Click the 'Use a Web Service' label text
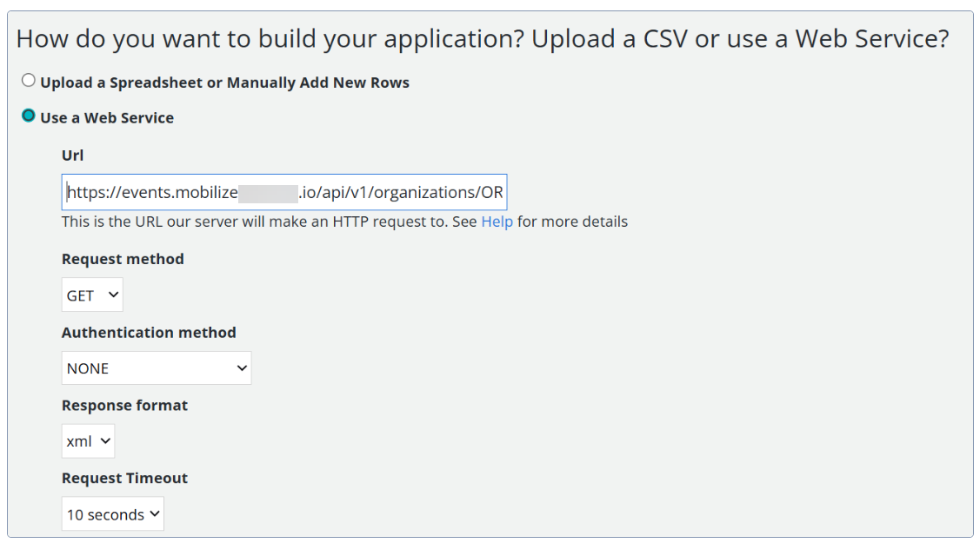980x543 pixels. tap(107, 117)
